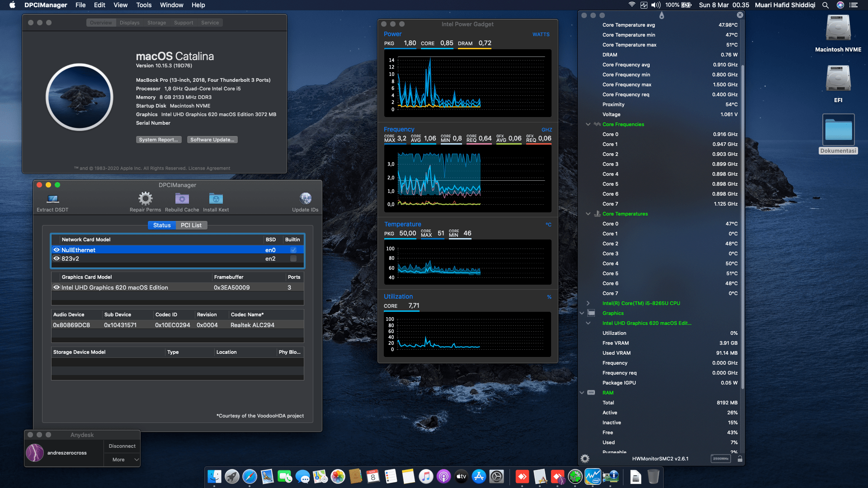Click the lock icon in HWMonitorSMC2
This screenshot has width=868, height=488.
coord(740,459)
